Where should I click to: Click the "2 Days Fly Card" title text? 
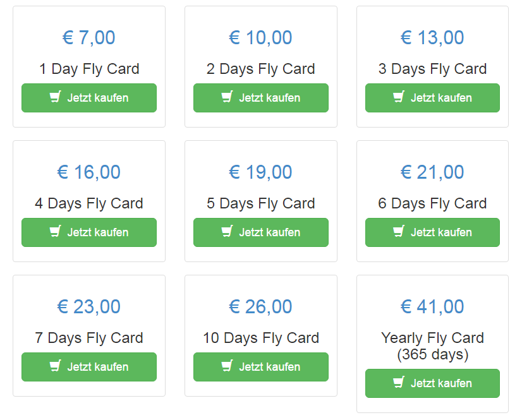[x=260, y=69]
